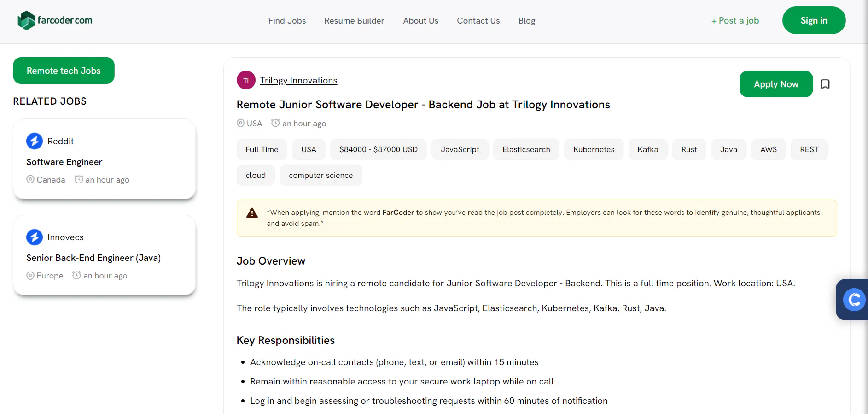Click the location pin icon beside USA
Viewport: 868px width, 414px height.
tap(240, 123)
